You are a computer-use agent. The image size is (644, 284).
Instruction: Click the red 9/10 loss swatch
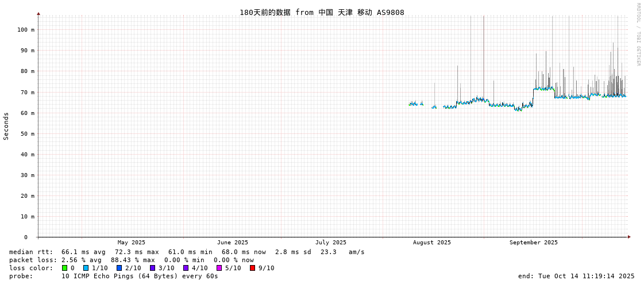[252, 268]
